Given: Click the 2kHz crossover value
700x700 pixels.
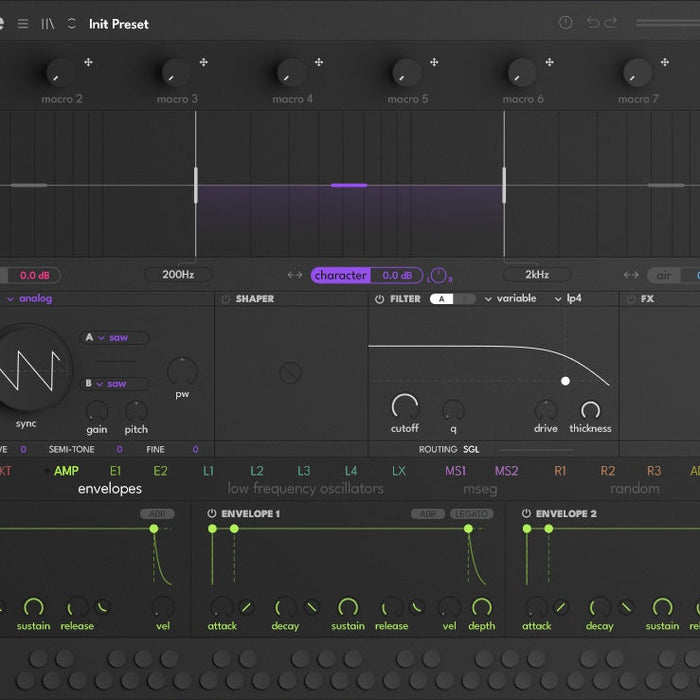Looking at the screenshot, I should pyautogui.click(x=537, y=275).
